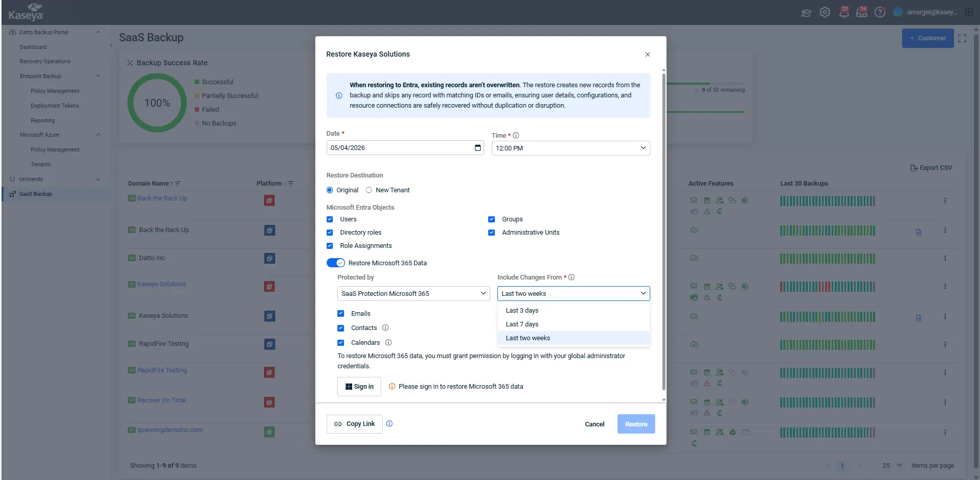Click Export CSV
The height and width of the screenshot is (480, 980).
(x=931, y=168)
